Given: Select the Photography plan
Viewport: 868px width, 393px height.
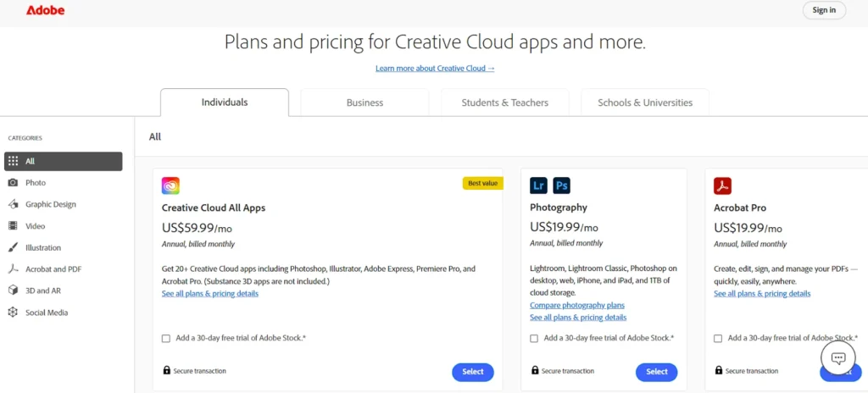Looking at the screenshot, I should (657, 372).
